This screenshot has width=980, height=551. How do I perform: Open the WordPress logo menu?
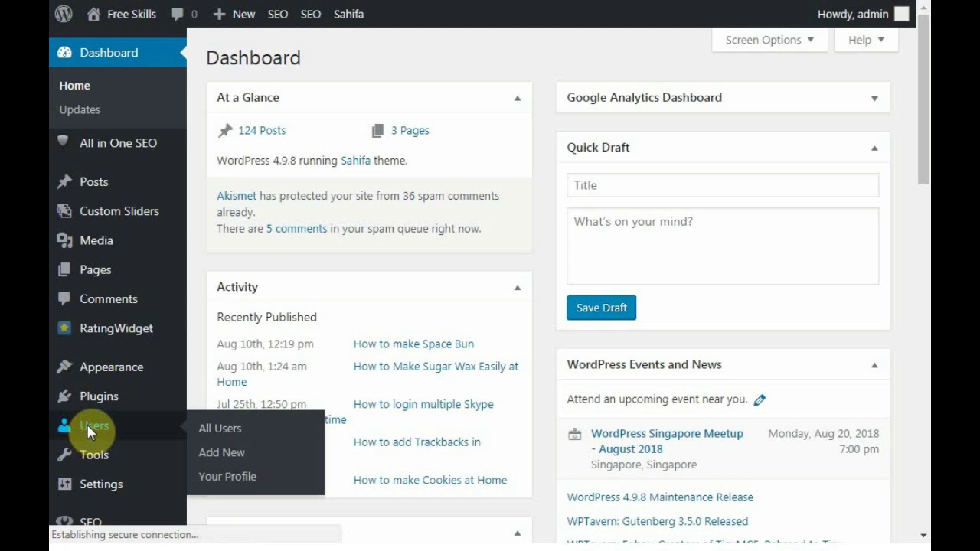(x=64, y=14)
